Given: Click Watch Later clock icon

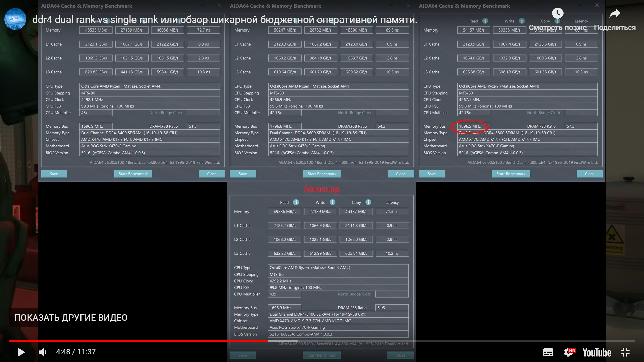Looking at the screenshot, I should tap(557, 14).
